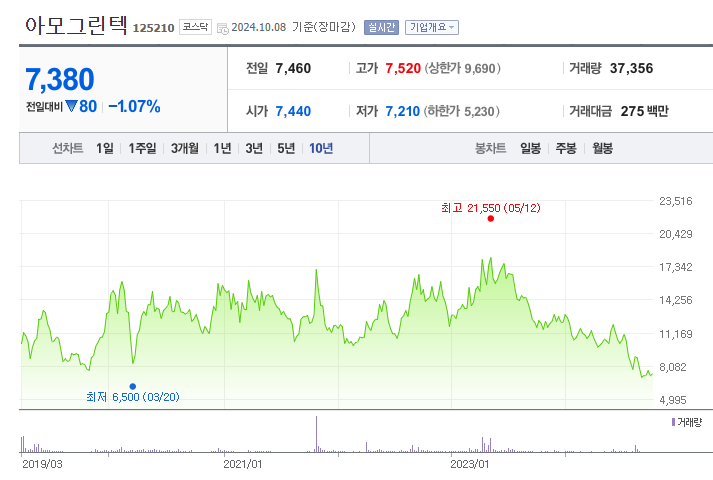The height and width of the screenshot is (480, 713).
Task: Click the 실시간 button
Action: coord(381,27)
